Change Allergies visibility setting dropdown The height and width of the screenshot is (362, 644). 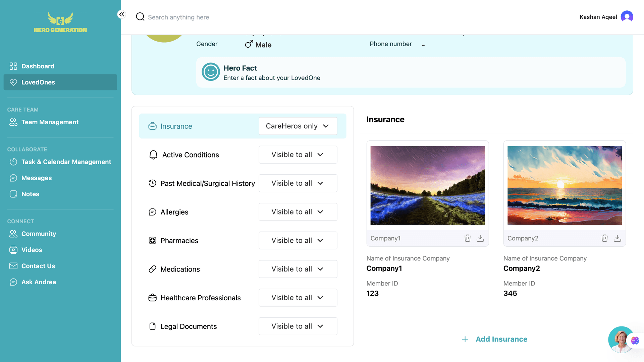(x=298, y=212)
